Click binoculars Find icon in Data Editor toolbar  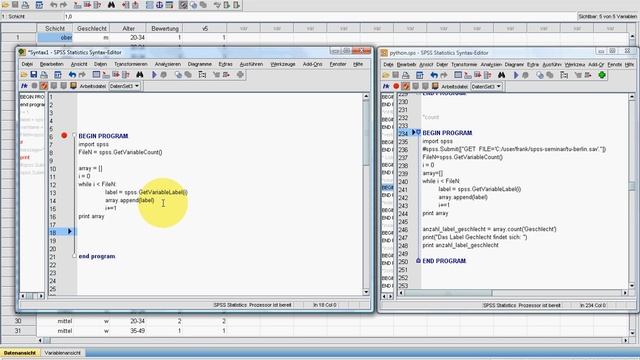click(x=111, y=5)
